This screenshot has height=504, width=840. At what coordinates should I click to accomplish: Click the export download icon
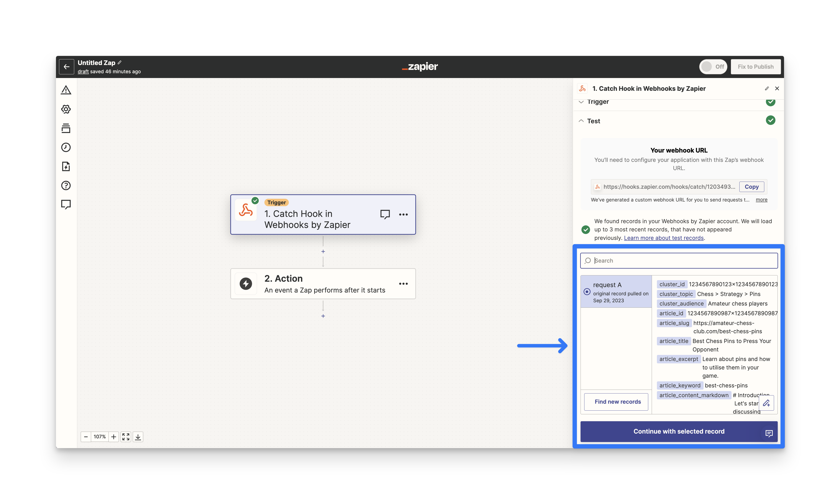click(x=138, y=437)
